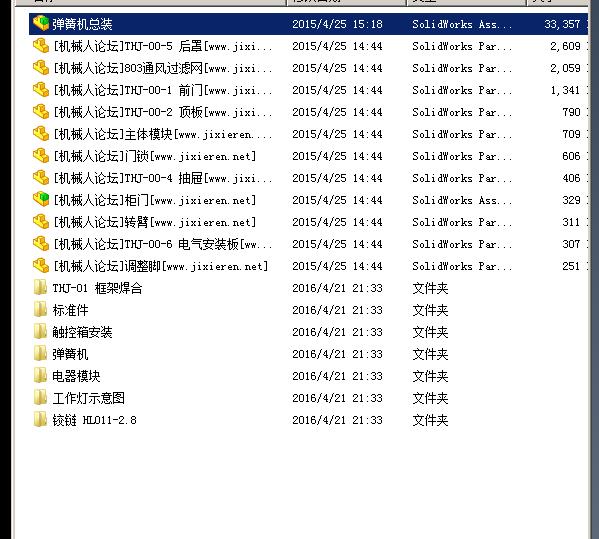Click the size value 251
The width and height of the screenshot is (599, 539).
click(571, 266)
